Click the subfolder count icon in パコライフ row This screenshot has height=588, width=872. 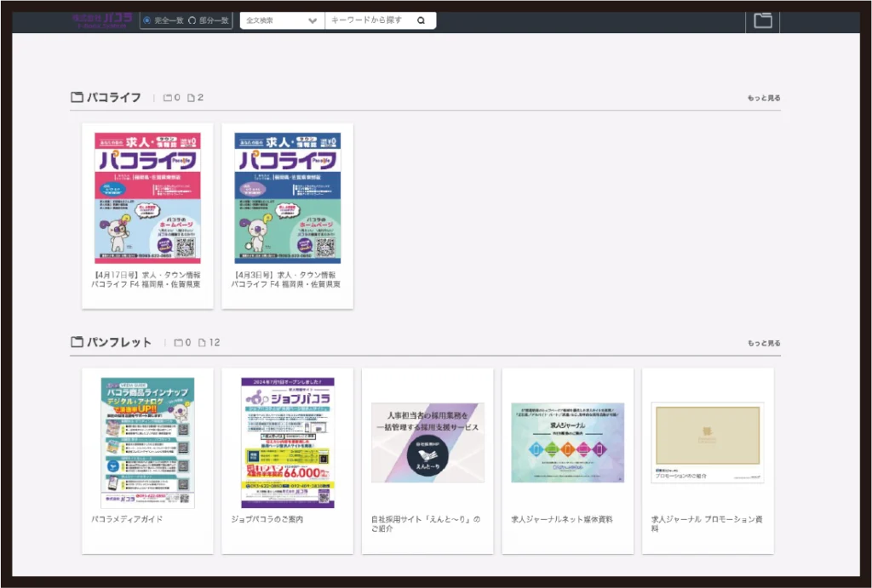click(168, 98)
